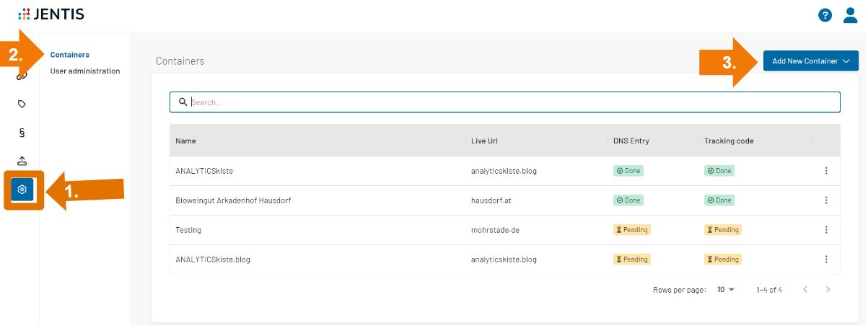This screenshot has width=868, height=328.
Task: Open row menu for Bioweingut Arkadenhof Hausdorf
Action: 826,200
